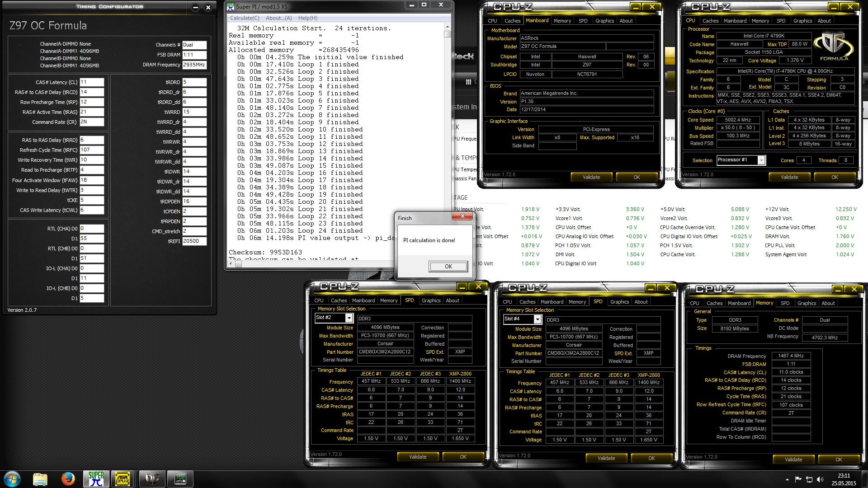Click the tREFI value field

point(194,241)
